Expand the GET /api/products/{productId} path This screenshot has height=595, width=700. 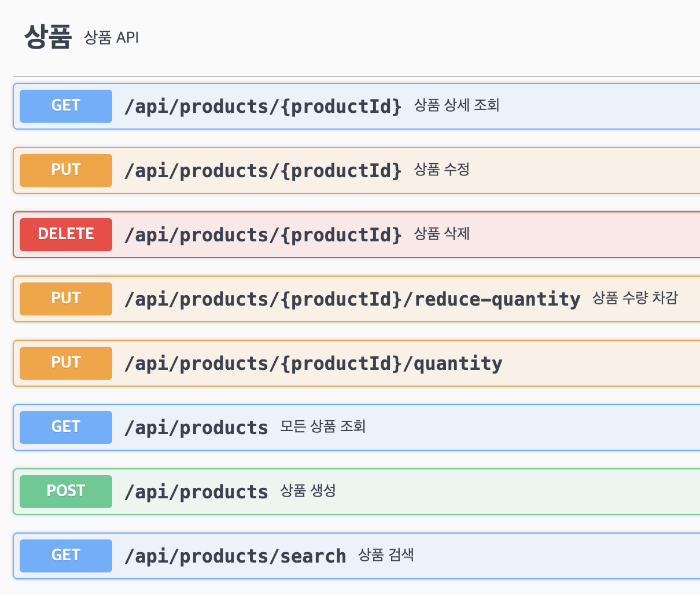coord(263,106)
